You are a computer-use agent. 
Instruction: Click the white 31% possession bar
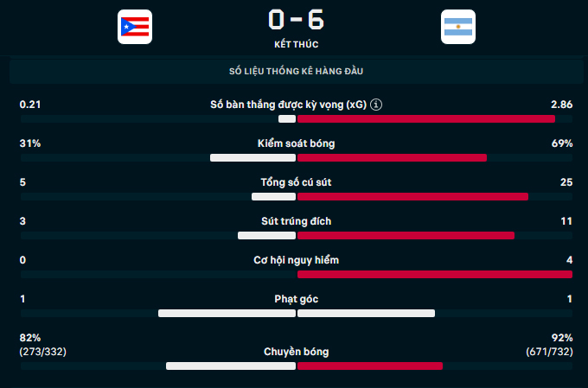pos(253,158)
